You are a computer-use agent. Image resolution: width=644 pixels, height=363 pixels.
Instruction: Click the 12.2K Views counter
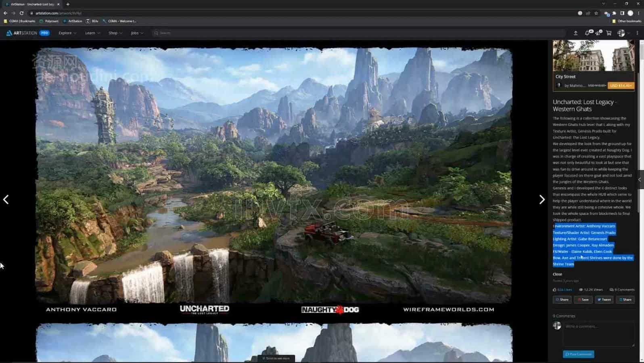coord(591,290)
